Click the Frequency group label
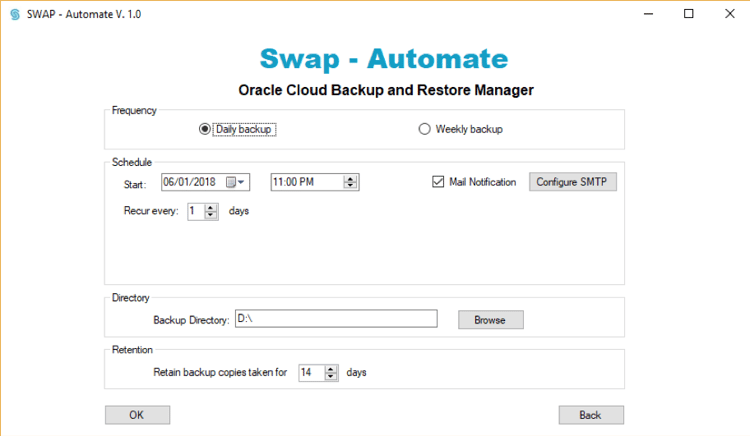Viewport: 750px width, 436px height. [134, 110]
